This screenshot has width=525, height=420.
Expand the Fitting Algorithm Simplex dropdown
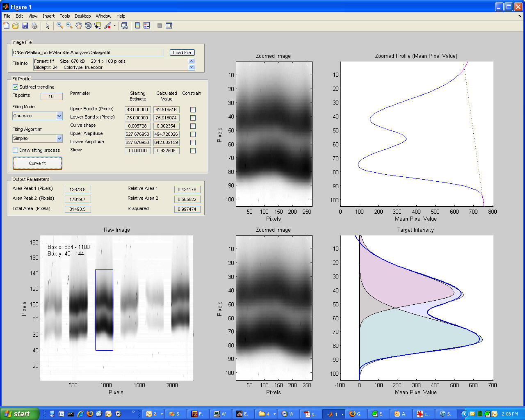point(59,139)
